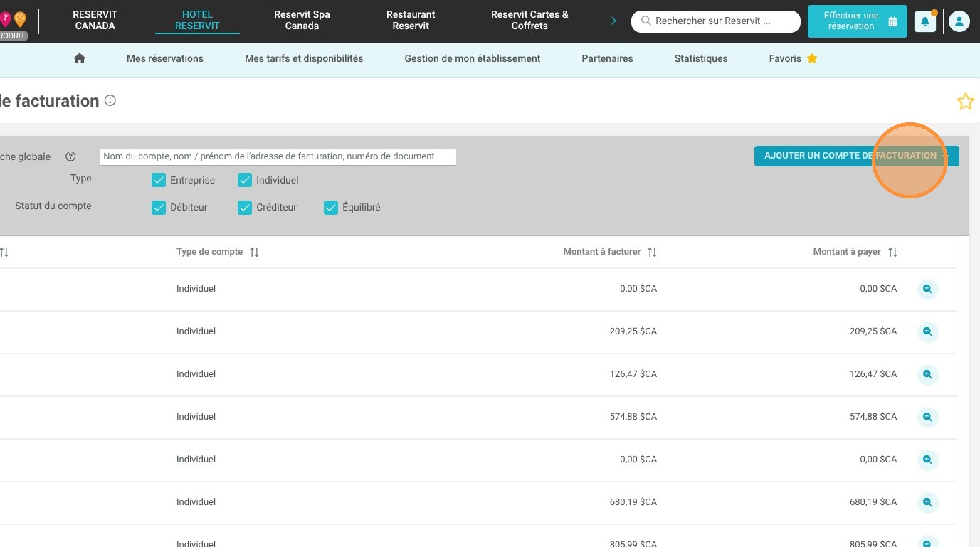The width and height of the screenshot is (980, 547).
Task: Sort by Montant à facturer arrows
Action: point(652,252)
